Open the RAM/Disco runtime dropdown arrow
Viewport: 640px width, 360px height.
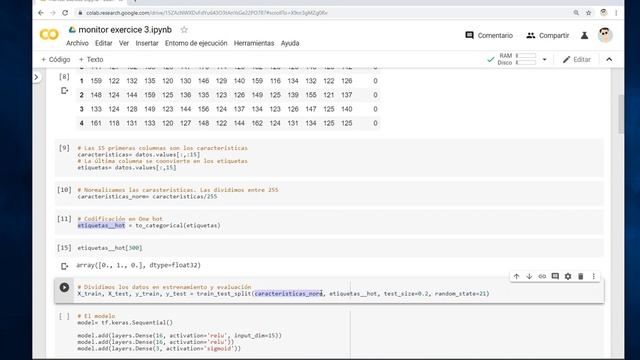tap(544, 60)
